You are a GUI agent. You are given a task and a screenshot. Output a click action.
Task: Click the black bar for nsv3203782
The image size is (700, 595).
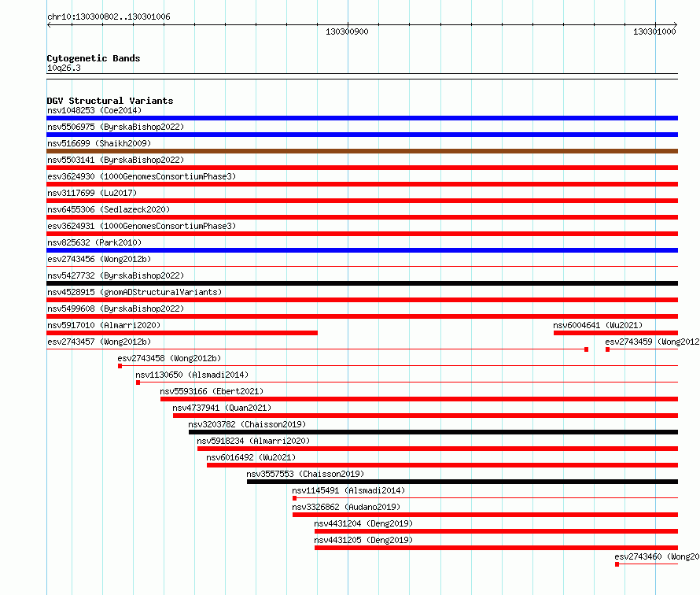(x=433, y=432)
